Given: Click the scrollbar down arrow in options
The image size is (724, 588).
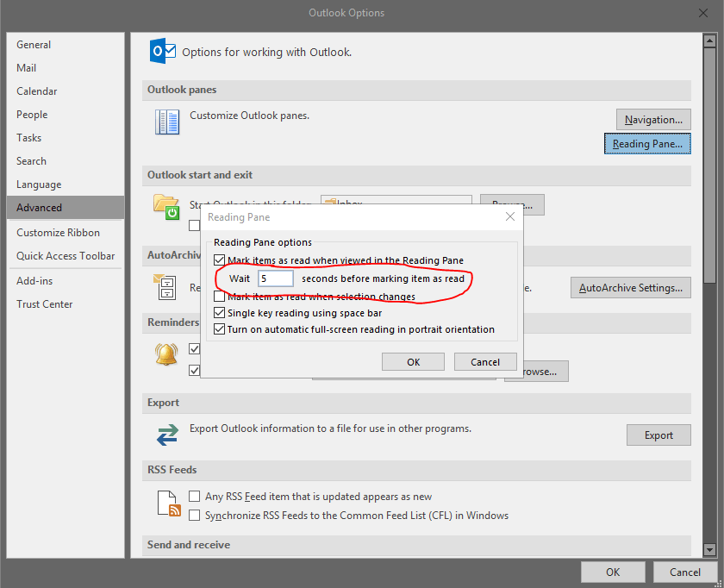Looking at the screenshot, I should click(709, 549).
